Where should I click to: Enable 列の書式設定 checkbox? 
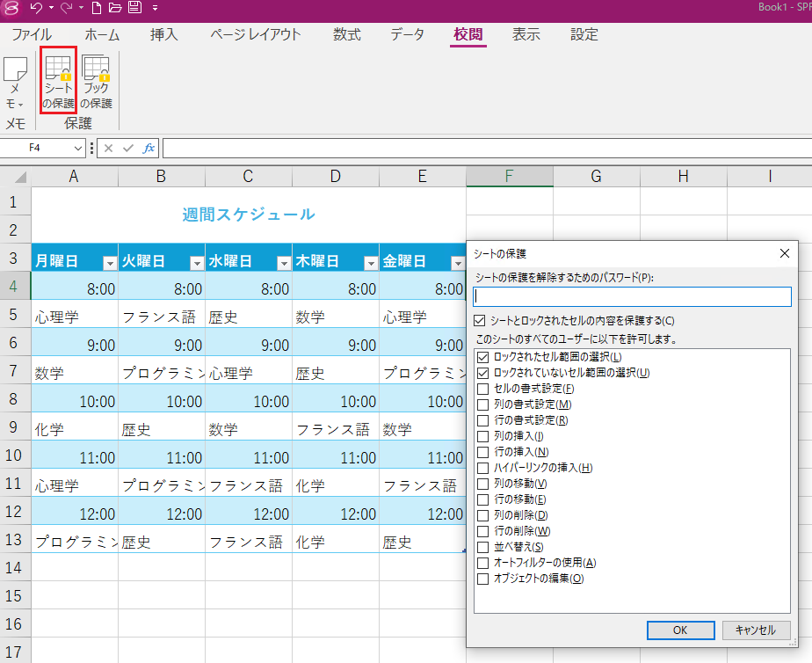coord(482,404)
